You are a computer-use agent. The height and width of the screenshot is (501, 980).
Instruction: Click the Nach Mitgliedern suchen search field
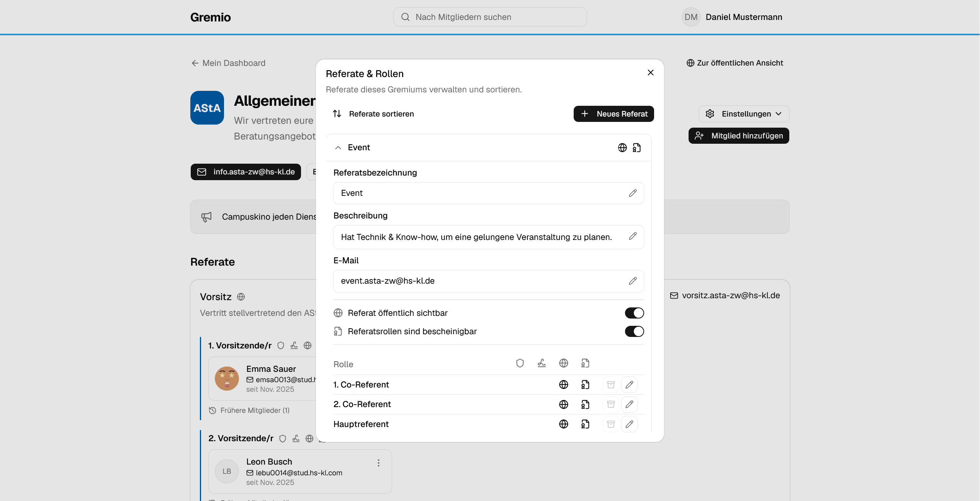click(x=490, y=17)
